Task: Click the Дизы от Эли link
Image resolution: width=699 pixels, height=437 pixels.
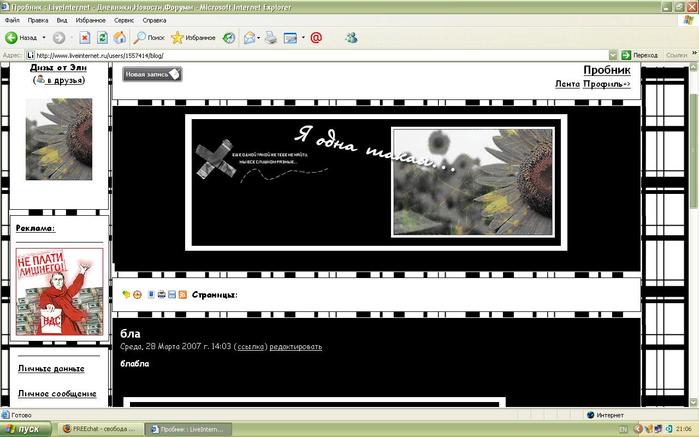Action: (58, 67)
